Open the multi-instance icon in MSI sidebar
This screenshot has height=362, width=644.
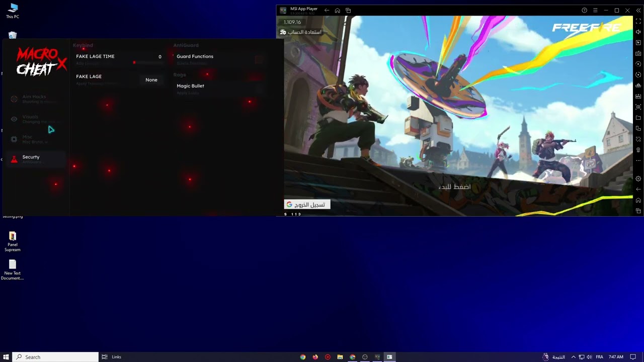638,128
